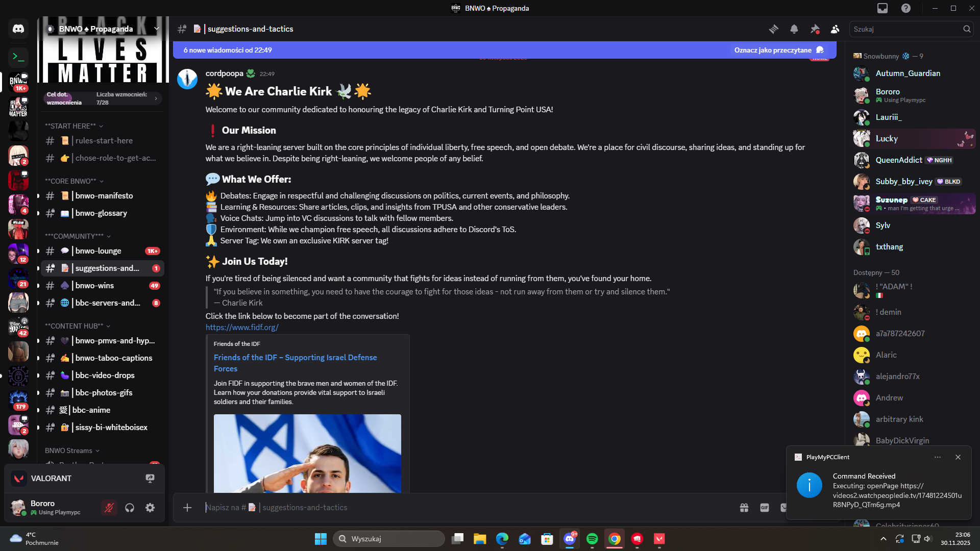
Task: Click the notification bell icon
Action: pos(794,29)
